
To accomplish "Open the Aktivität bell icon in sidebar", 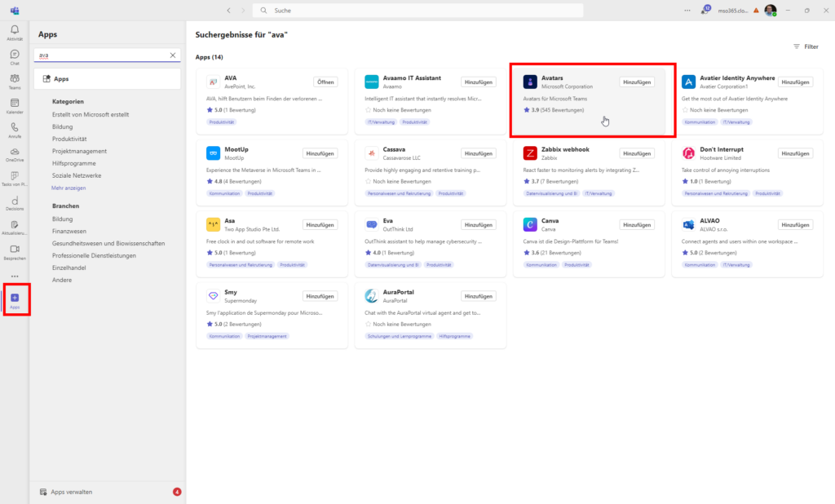I will pos(15,32).
